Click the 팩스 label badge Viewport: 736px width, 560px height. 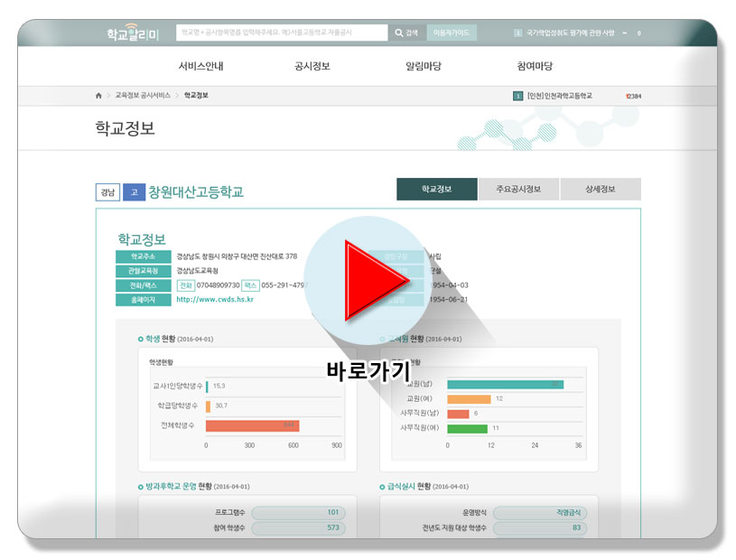250,285
